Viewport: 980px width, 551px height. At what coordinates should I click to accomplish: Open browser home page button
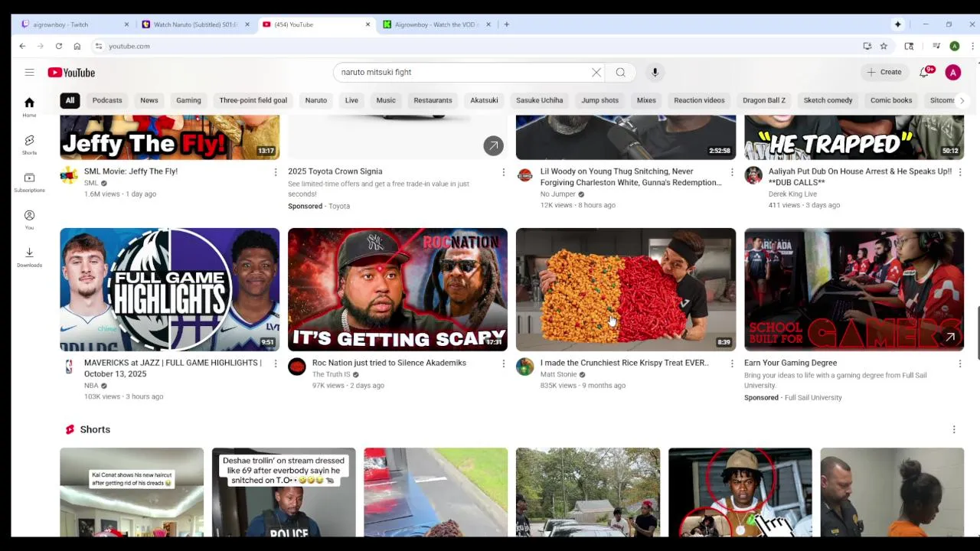pyautogui.click(x=77, y=46)
